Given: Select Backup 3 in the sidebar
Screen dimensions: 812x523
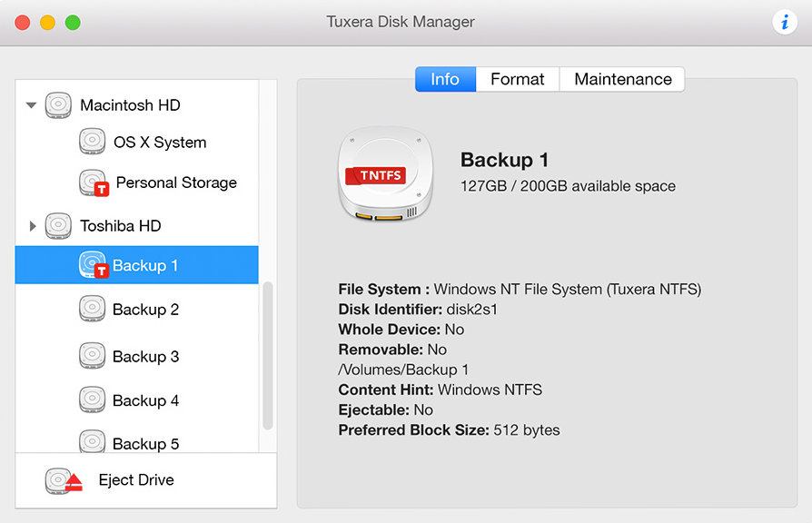Looking at the screenshot, I should [x=145, y=357].
